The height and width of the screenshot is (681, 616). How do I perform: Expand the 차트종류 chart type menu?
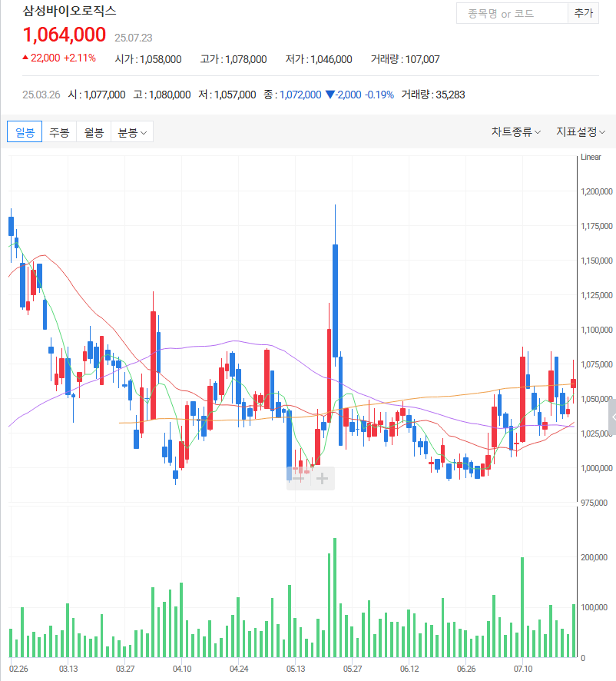click(515, 131)
